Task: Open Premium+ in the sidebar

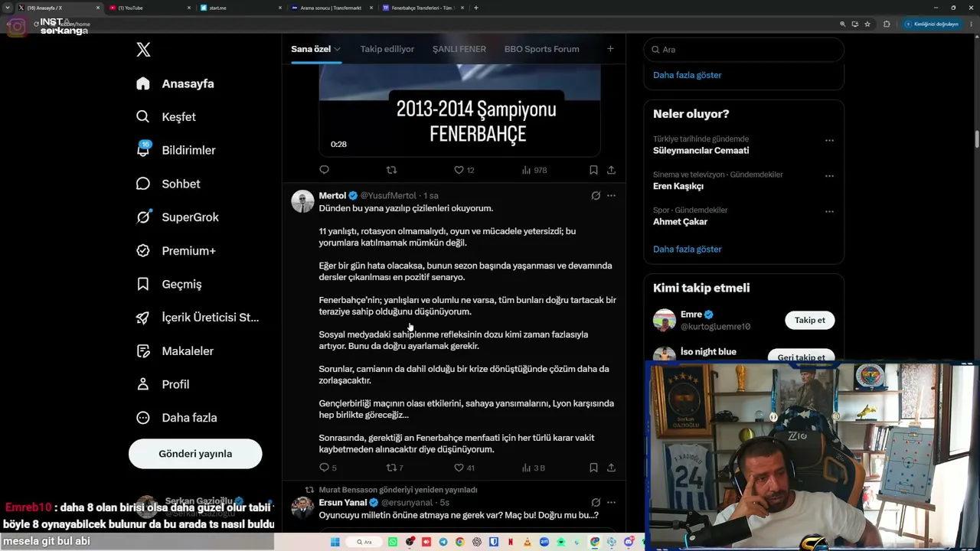Action: [175, 251]
